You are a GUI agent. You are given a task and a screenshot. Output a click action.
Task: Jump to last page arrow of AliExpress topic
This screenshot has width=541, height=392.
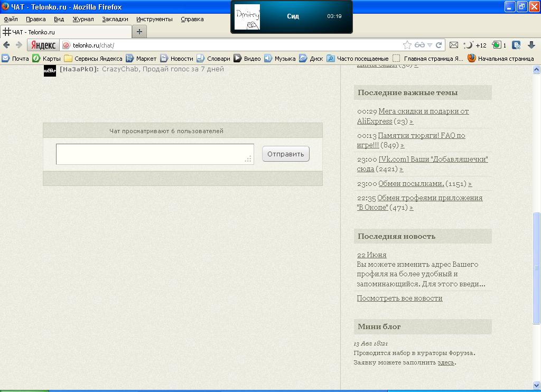pyautogui.click(x=411, y=122)
